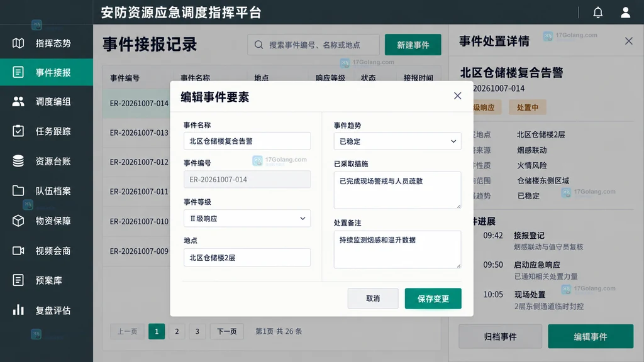Viewport: 644px width, 362px height.
Task: Click the 响应等级 column header
Action: 330,77
